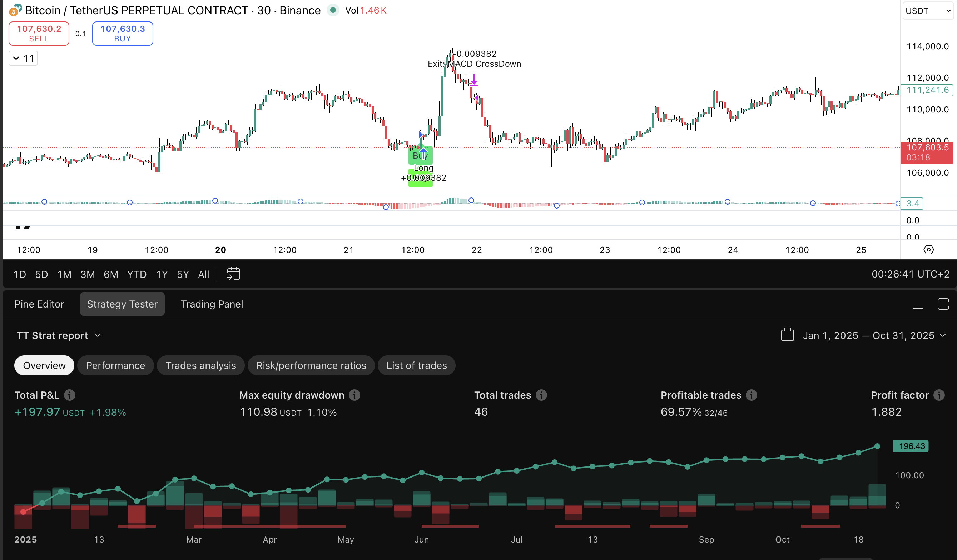Set chart range to 5D
957x560 pixels.
(x=41, y=274)
